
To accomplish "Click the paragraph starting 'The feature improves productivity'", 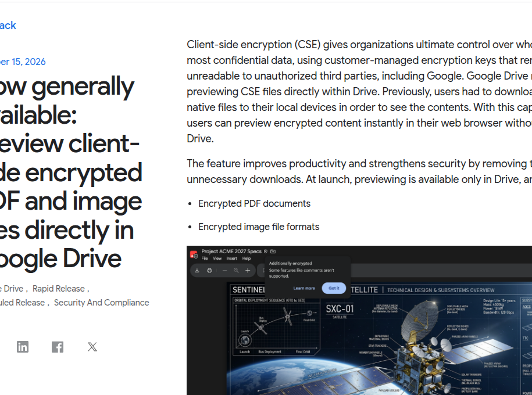I will pos(359,171).
